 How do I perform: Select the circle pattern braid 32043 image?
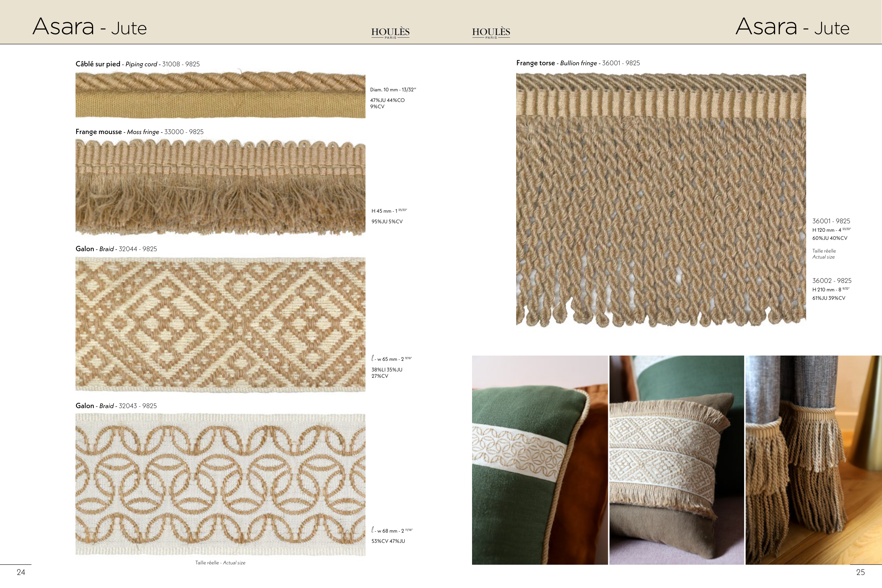coord(220,484)
